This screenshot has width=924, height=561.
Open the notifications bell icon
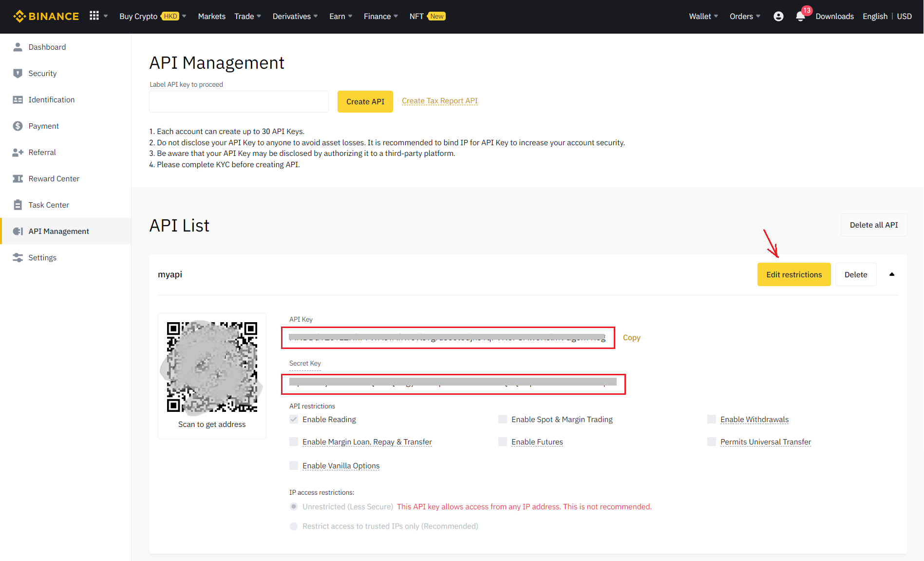coord(800,17)
